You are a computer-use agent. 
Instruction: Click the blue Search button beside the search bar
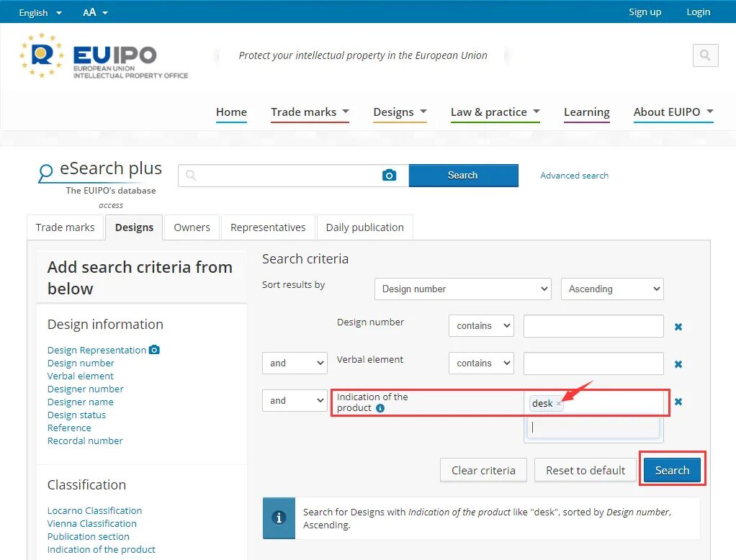tap(463, 176)
